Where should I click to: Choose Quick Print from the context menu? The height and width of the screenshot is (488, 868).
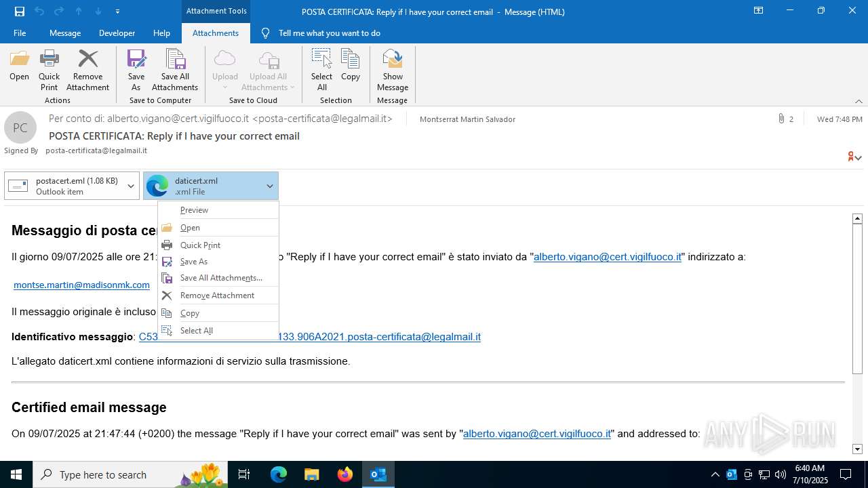pyautogui.click(x=218, y=245)
